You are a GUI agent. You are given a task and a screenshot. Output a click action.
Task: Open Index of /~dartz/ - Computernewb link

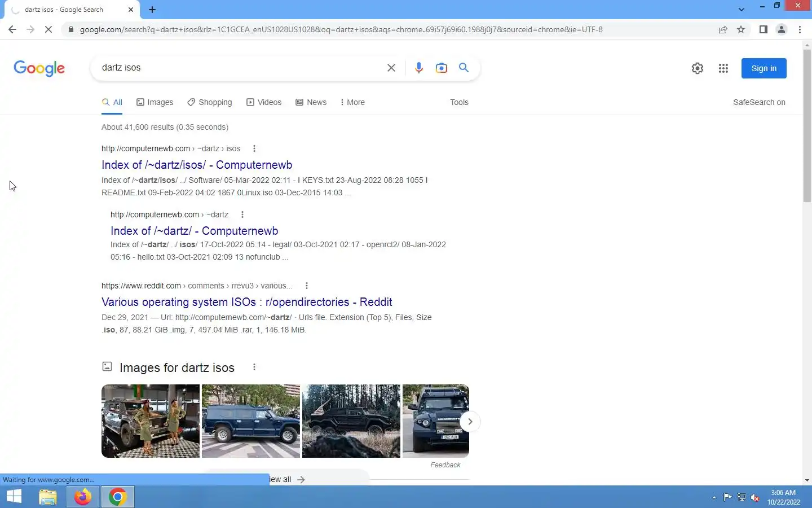pyautogui.click(x=195, y=231)
